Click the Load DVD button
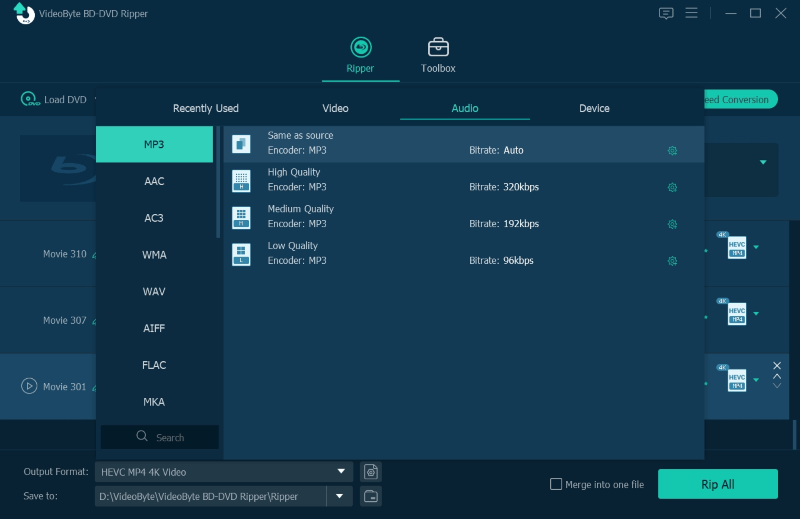800x519 pixels. click(54, 99)
